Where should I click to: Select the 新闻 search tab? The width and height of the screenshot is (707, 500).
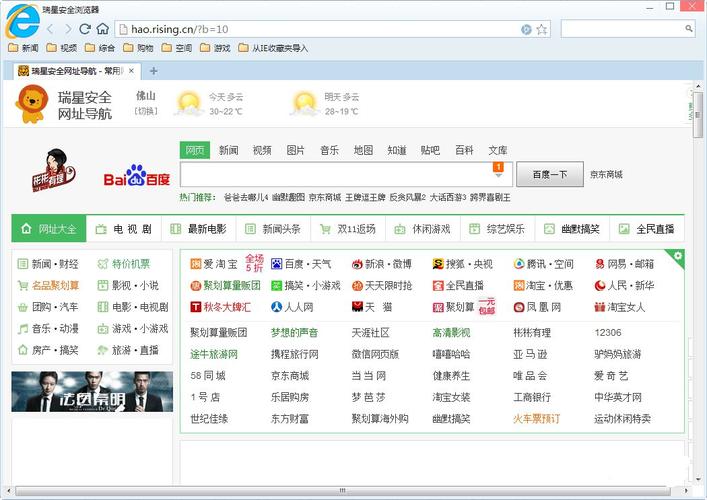229,150
